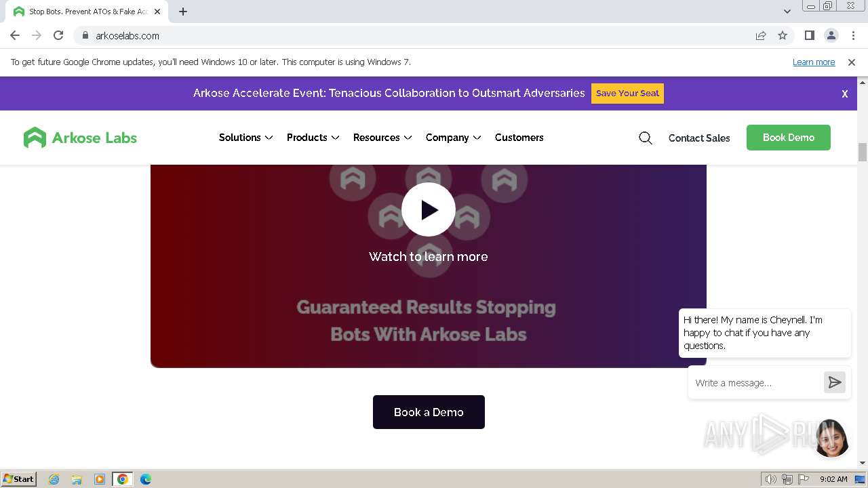Send the chat message arrow icon
868x488 pixels.
tap(835, 382)
